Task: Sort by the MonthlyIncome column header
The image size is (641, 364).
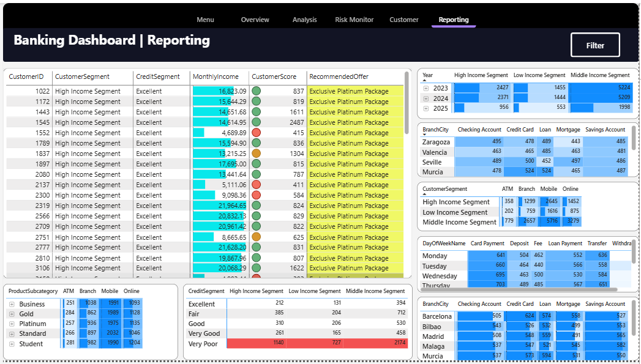Action: (216, 76)
